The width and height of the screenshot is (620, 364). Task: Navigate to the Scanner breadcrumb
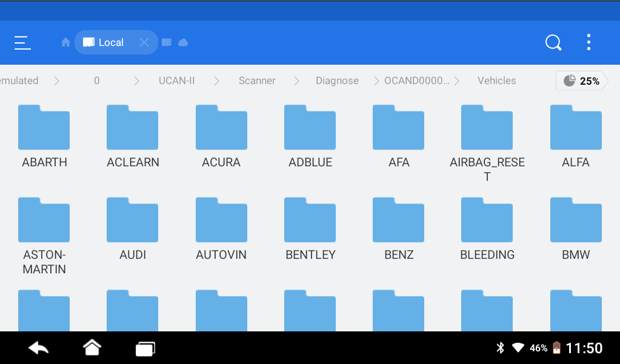257,81
